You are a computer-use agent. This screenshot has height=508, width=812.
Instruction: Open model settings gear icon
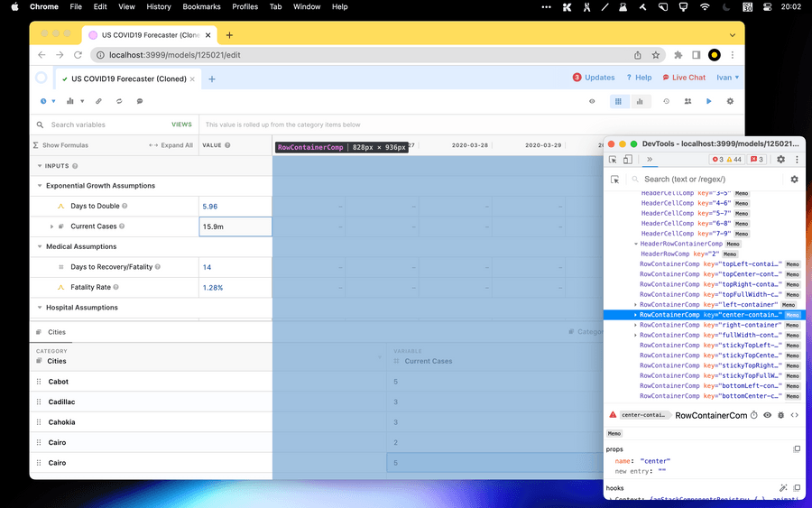pyautogui.click(x=730, y=102)
